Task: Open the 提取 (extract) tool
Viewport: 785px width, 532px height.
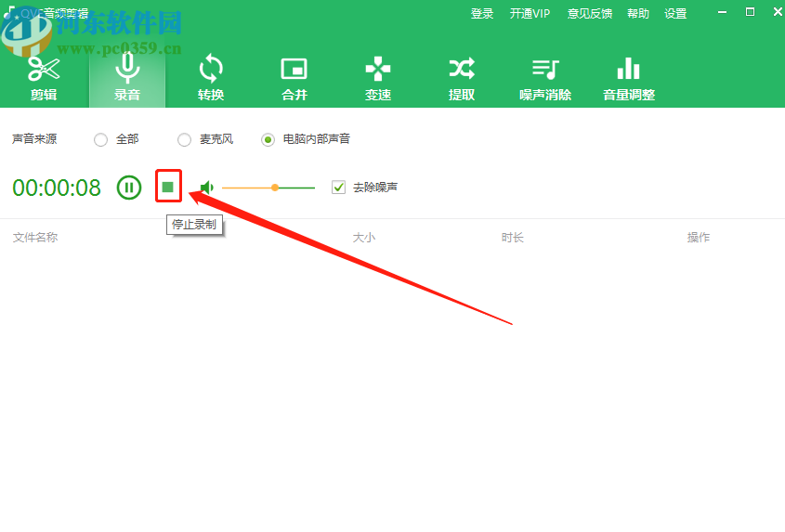Action: [x=462, y=79]
